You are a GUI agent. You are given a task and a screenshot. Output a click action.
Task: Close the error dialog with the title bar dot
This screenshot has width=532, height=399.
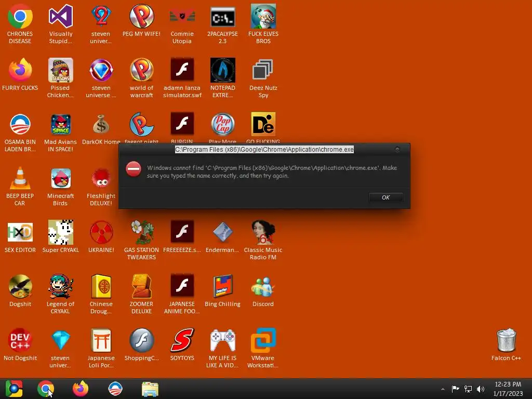397,149
